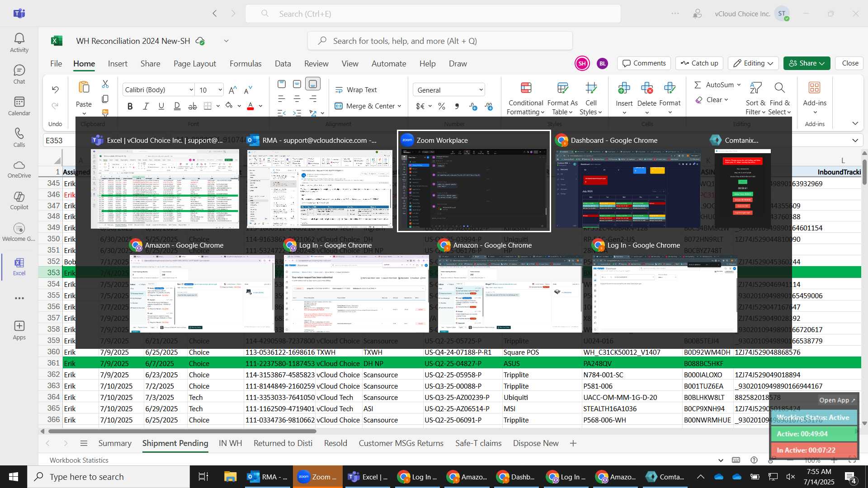Click Comma style icon

(457, 106)
